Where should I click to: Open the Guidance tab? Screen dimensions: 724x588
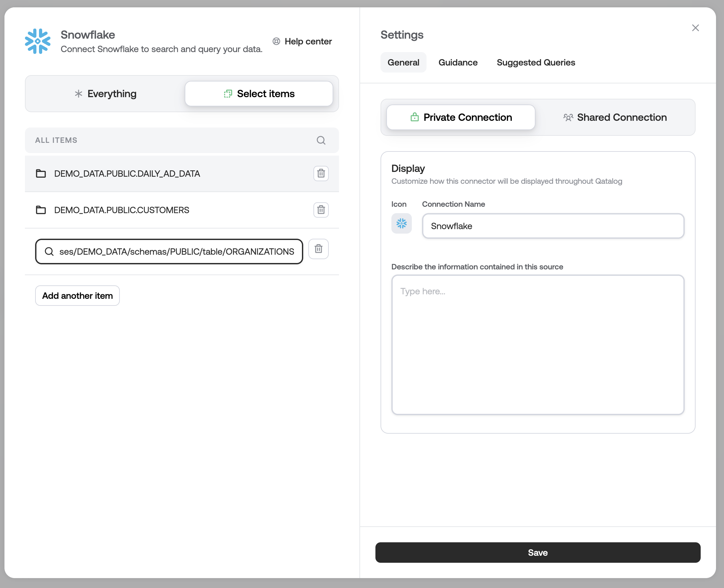tap(458, 62)
